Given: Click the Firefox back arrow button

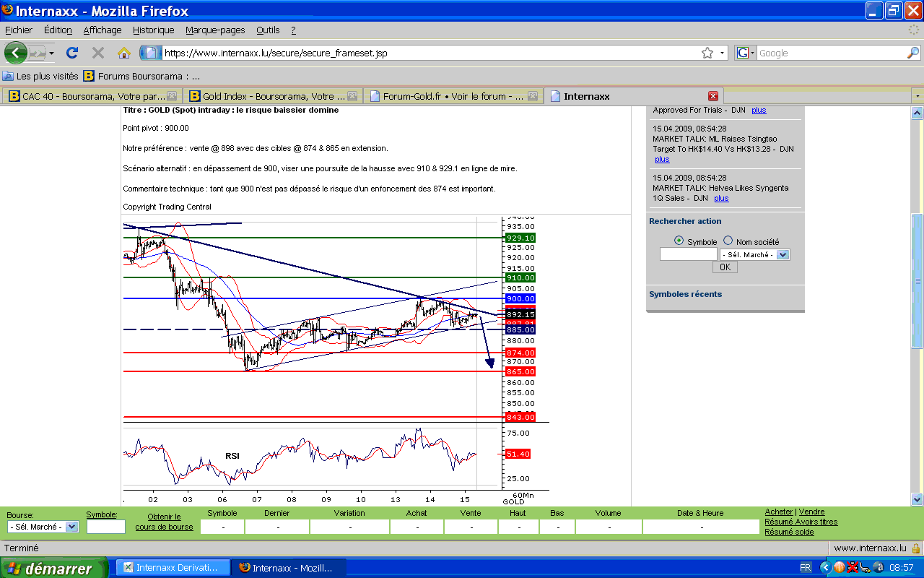Looking at the screenshot, I should tap(16, 53).
